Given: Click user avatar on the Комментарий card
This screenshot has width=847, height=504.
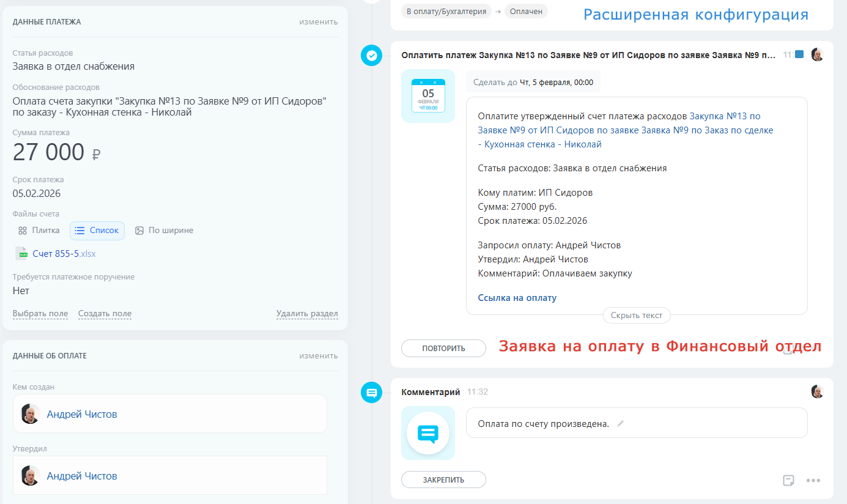Looking at the screenshot, I should (x=817, y=391).
